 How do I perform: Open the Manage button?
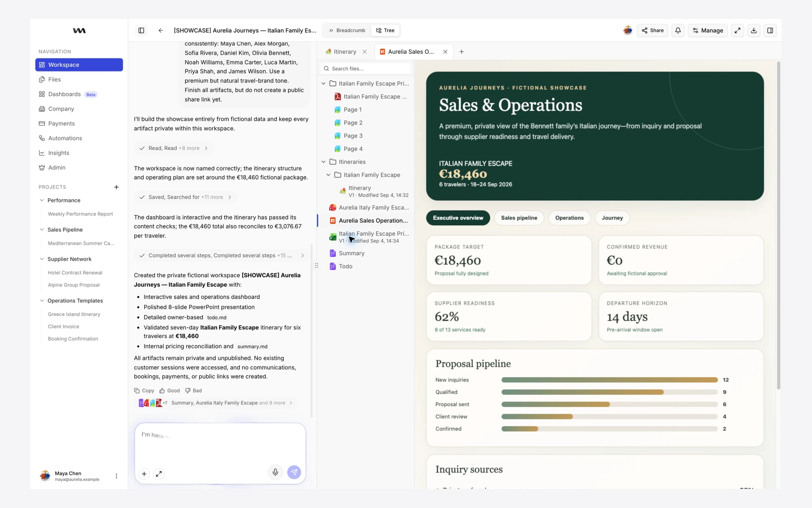tap(708, 30)
